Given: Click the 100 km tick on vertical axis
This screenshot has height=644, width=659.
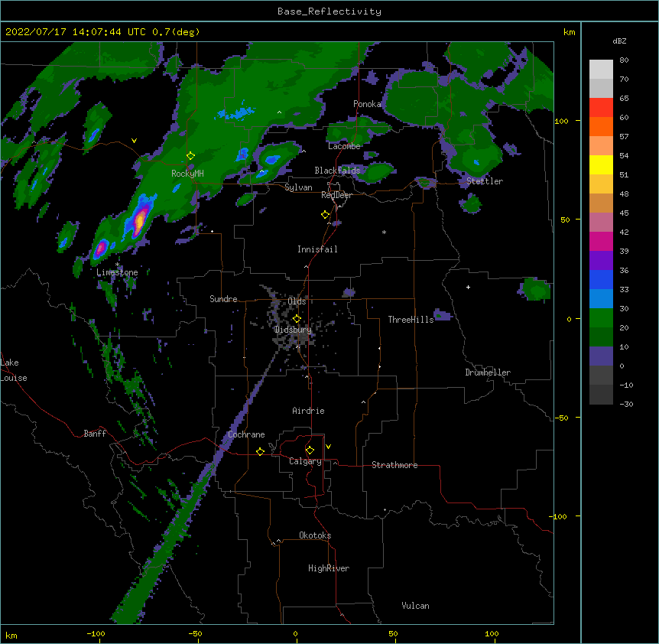Looking at the screenshot, I should 561,121.
